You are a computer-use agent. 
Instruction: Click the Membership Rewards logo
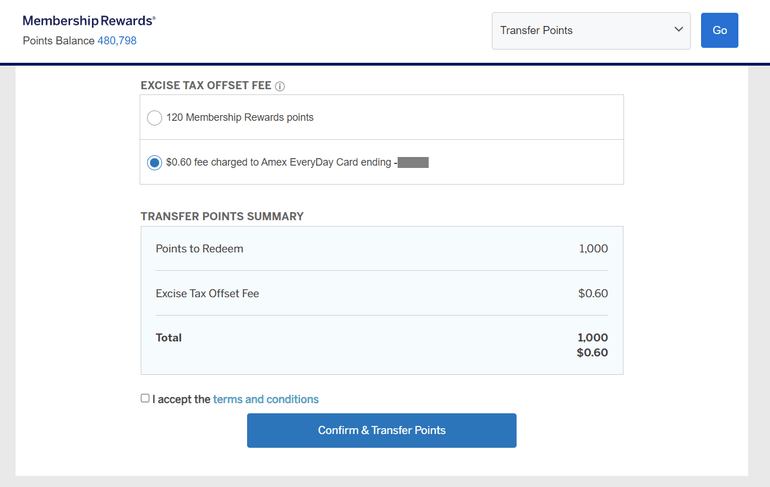click(x=89, y=21)
